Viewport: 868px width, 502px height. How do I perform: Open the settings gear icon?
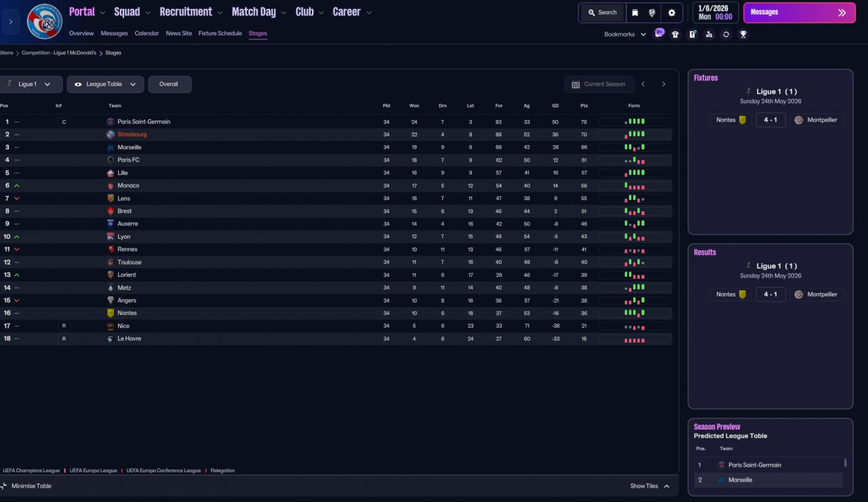pos(671,12)
